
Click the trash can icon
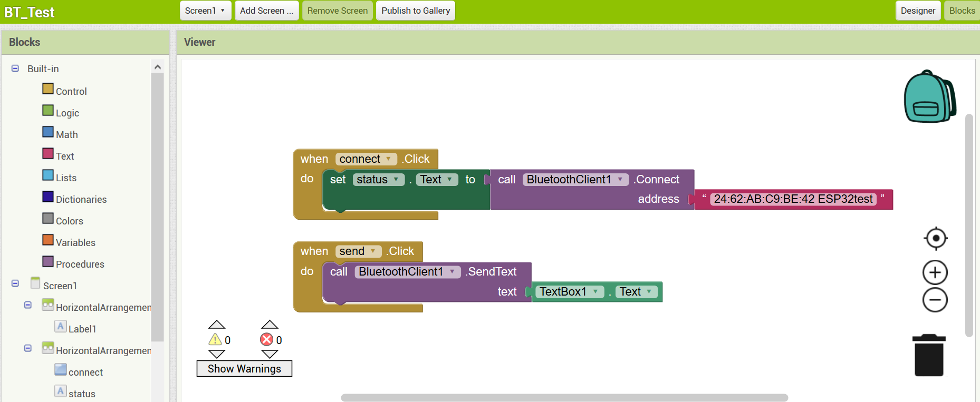click(929, 356)
